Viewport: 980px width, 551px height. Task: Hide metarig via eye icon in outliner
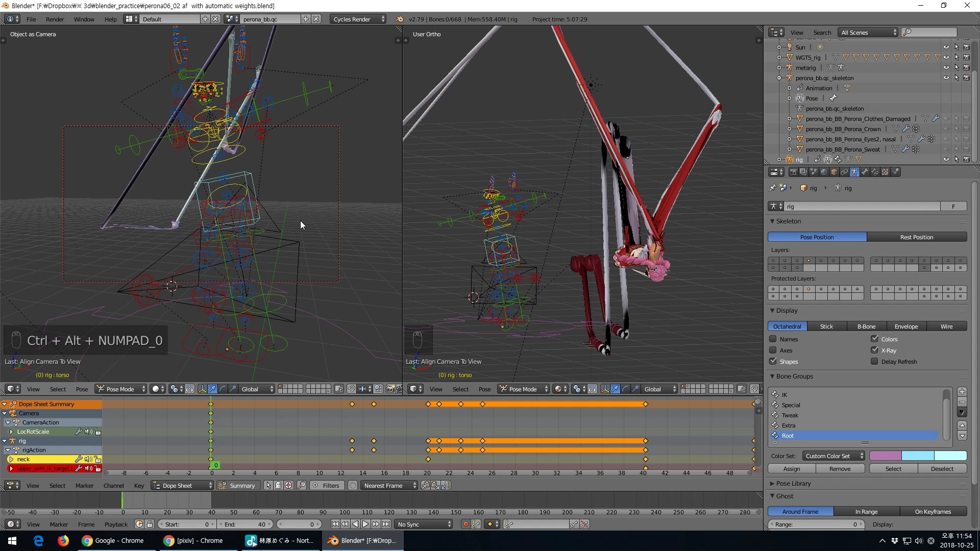[946, 67]
